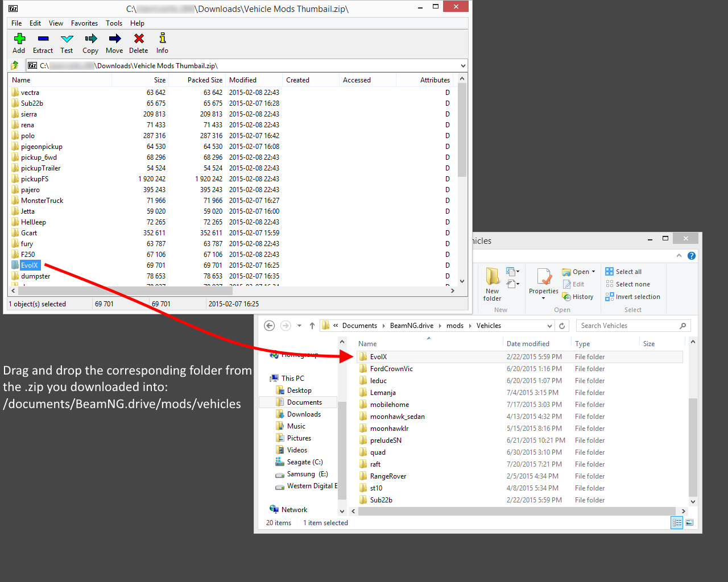Click the 7-Zip vertical scrollbar thumb
This screenshot has height=582, width=728.
pos(462,130)
